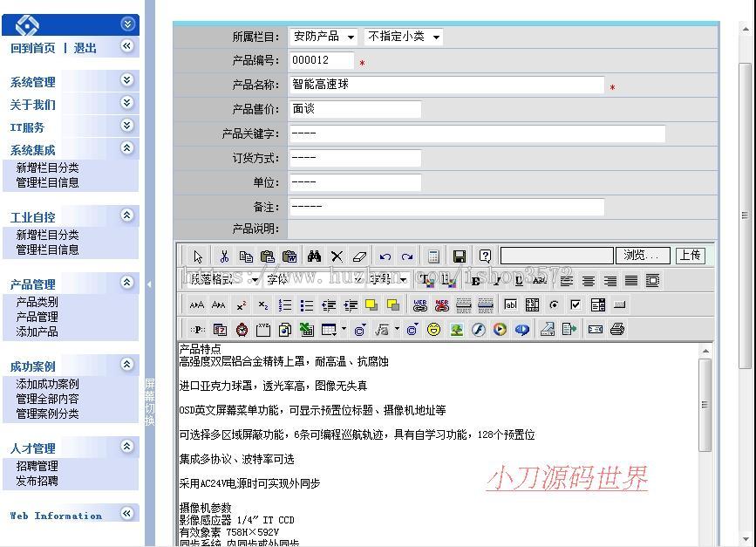The width and height of the screenshot is (756, 547).
Task: Expand the IT服务 sidebar section
Action: point(126,126)
